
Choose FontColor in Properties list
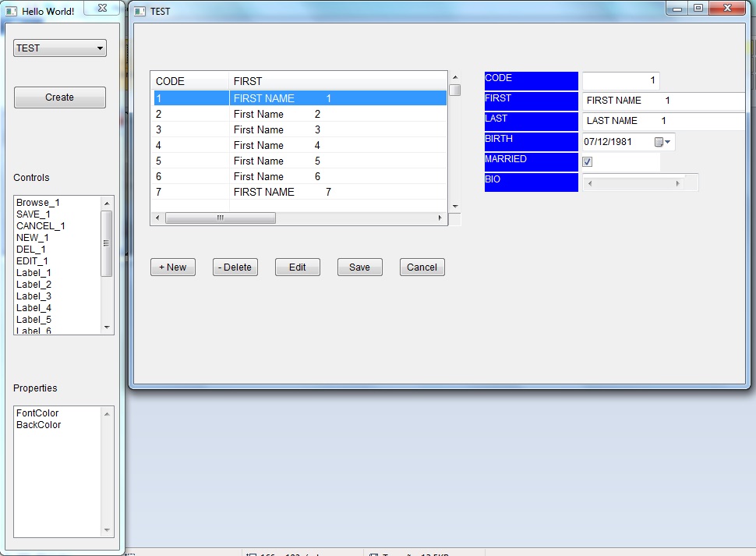pyautogui.click(x=37, y=413)
